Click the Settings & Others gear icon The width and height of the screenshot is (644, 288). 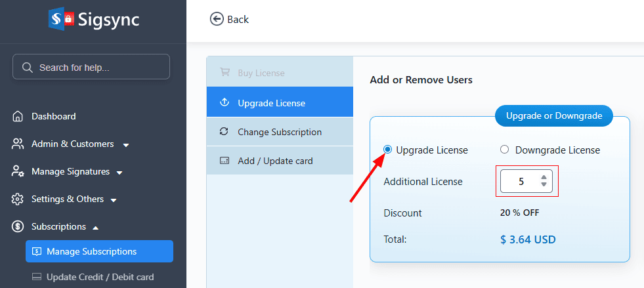pos(18,199)
